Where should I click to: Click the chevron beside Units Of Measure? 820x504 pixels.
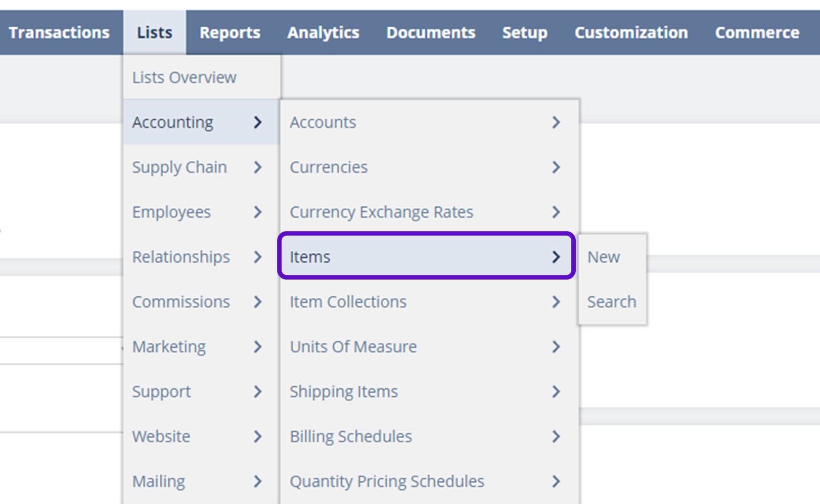[556, 347]
